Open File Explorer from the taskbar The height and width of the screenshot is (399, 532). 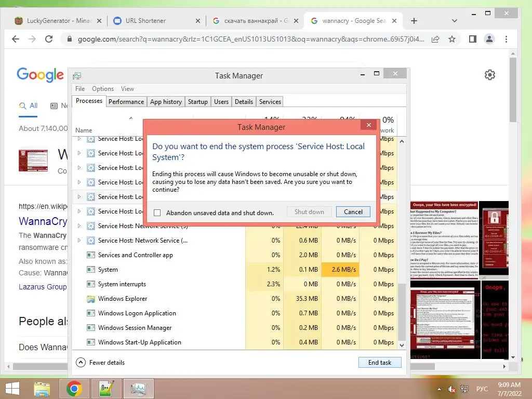[x=42, y=389]
